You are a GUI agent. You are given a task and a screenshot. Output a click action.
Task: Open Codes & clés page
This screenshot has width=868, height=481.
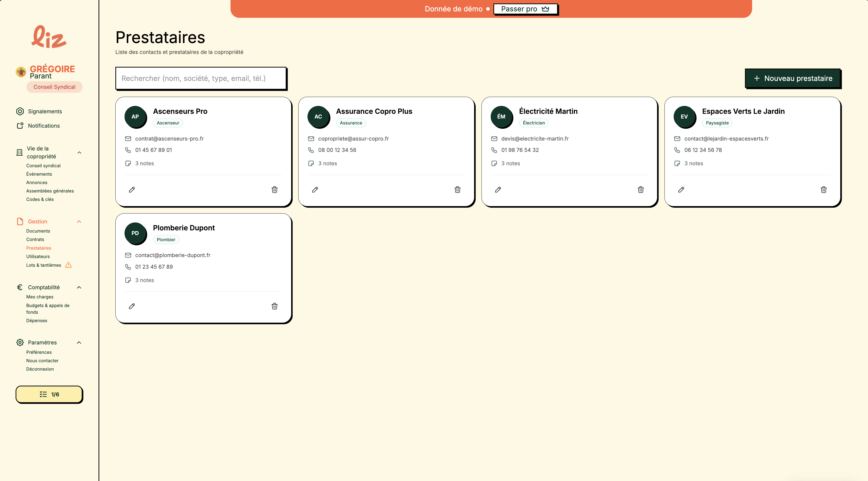point(40,199)
